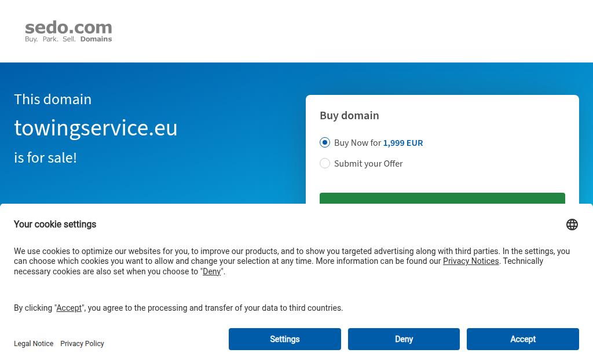The image size is (593, 364).
Task: Click the underlined "Deny" link in the cookie text
Action: [211, 271]
